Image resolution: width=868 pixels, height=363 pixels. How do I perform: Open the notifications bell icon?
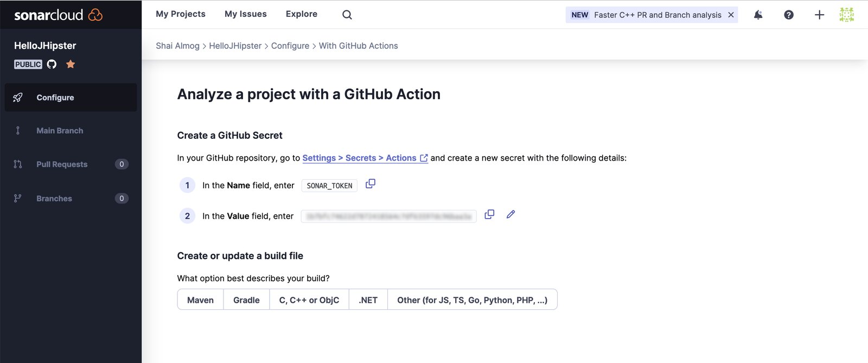(x=758, y=15)
